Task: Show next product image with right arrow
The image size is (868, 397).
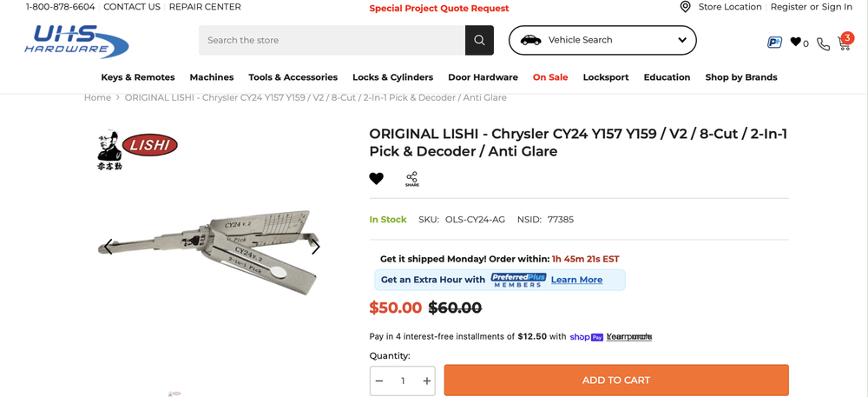Action: click(316, 247)
